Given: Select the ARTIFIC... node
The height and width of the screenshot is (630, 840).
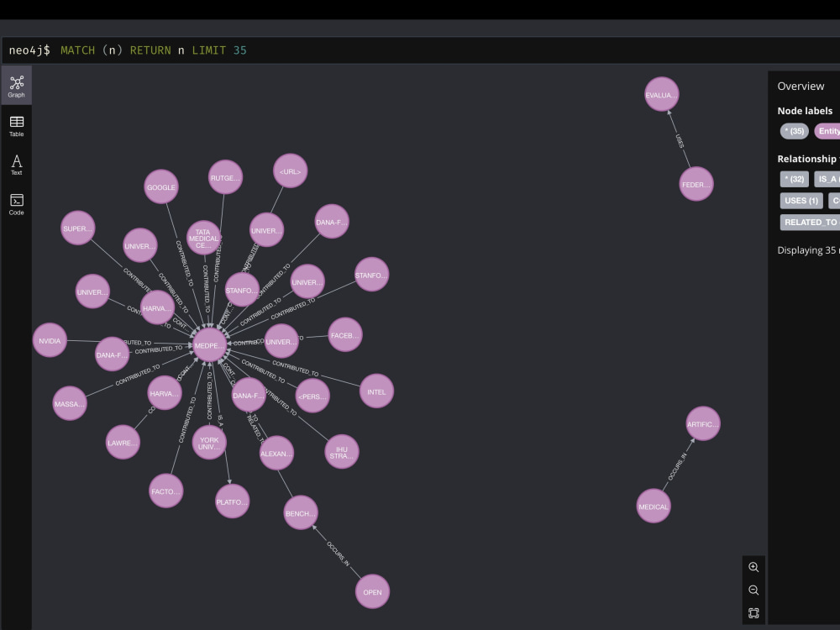Looking at the screenshot, I should 703,423.
